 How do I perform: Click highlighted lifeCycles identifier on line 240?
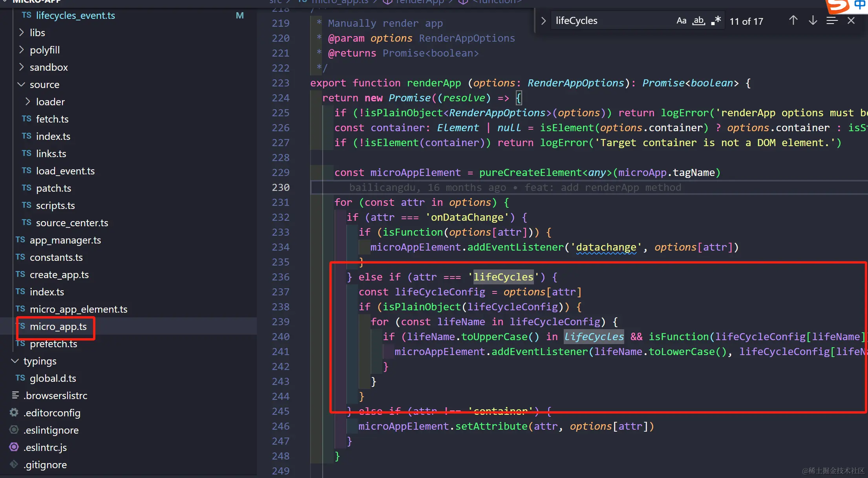point(594,337)
